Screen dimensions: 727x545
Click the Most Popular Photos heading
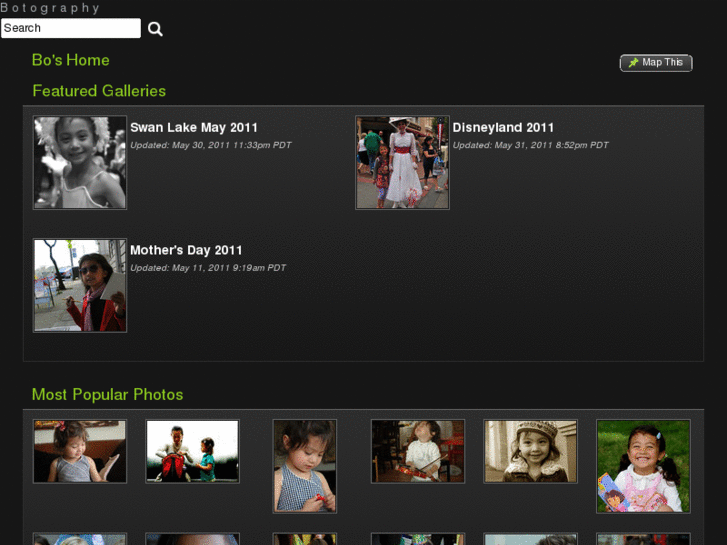point(108,394)
